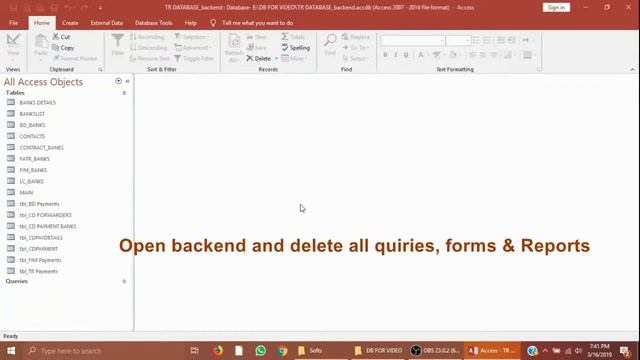The height and width of the screenshot is (360, 640).
Task: Click the font color A icon
Action: [420, 55]
